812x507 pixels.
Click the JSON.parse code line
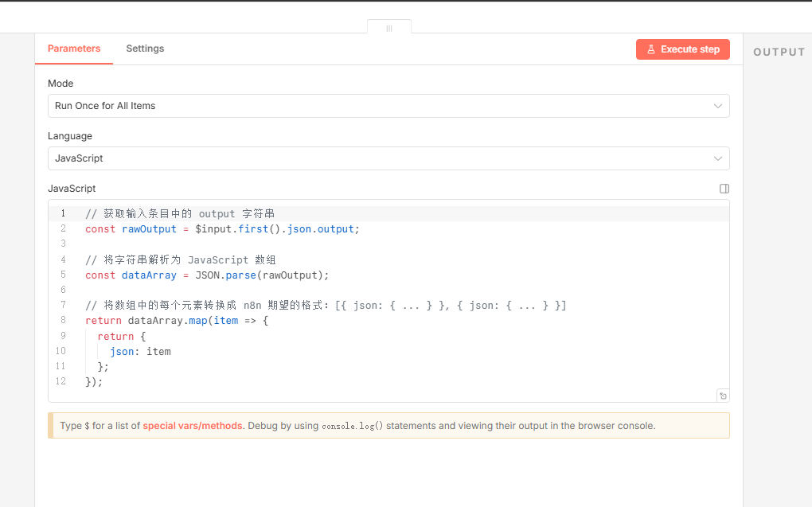[207, 275]
